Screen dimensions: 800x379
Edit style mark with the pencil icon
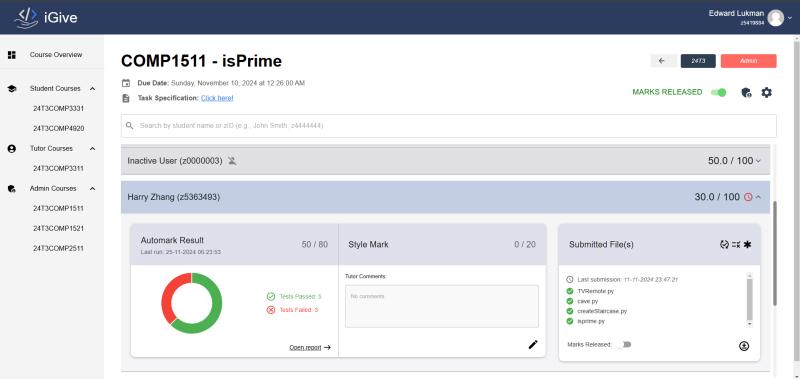point(533,345)
